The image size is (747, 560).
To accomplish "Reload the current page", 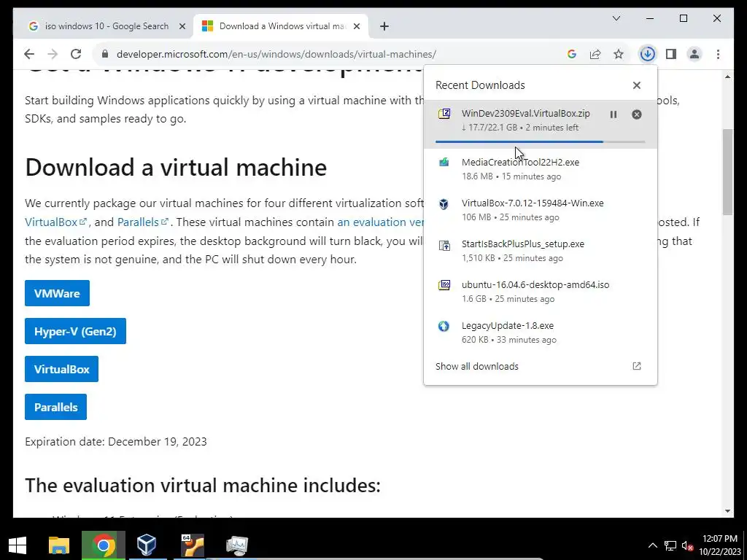I will [x=76, y=54].
